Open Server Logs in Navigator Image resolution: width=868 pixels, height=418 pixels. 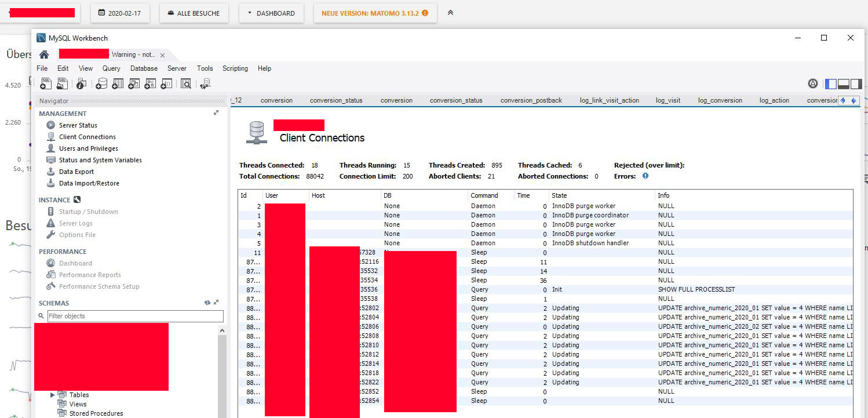click(76, 223)
